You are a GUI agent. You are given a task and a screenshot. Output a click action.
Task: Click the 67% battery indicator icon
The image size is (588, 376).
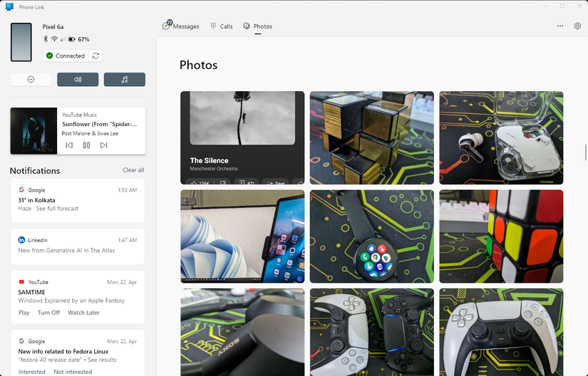(x=71, y=39)
